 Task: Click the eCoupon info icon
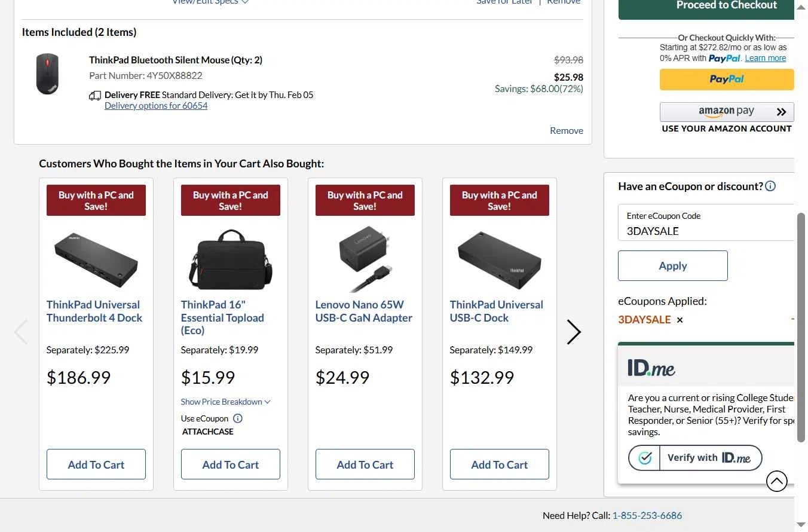pyautogui.click(x=771, y=186)
